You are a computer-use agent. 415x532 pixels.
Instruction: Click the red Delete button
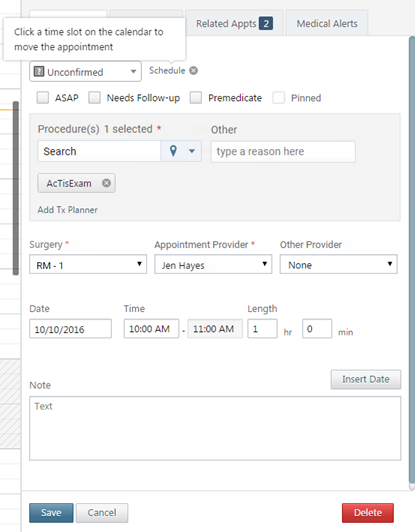click(x=368, y=513)
